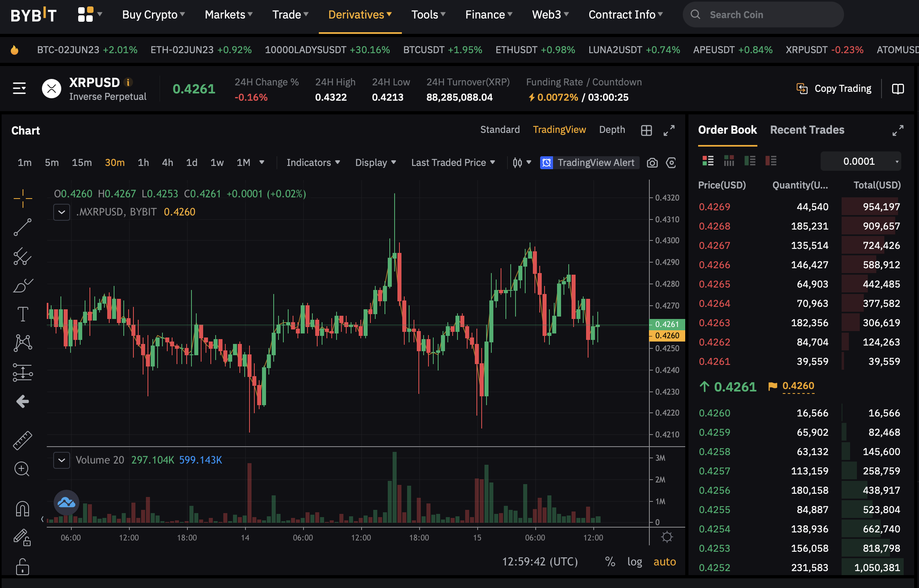Open the Contract Info menu
The height and width of the screenshot is (588, 919).
[x=626, y=15]
